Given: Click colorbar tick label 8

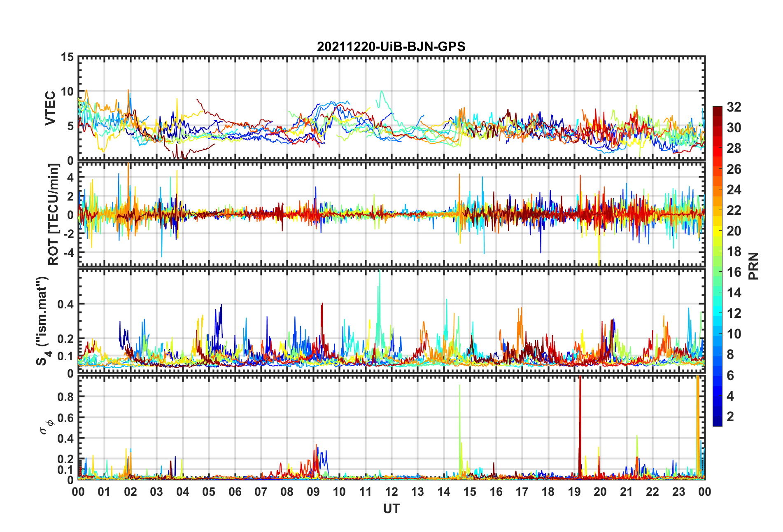Looking at the screenshot, I should [730, 355].
